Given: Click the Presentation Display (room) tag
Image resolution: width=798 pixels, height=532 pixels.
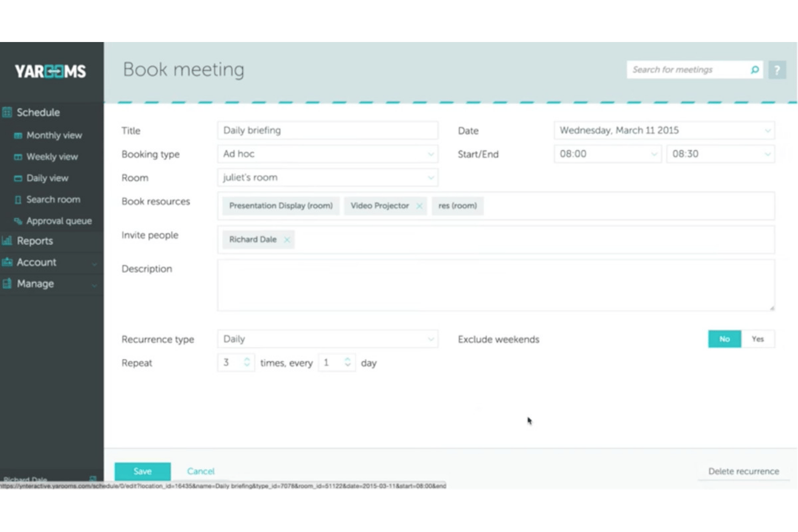Looking at the screenshot, I should click(281, 206).
